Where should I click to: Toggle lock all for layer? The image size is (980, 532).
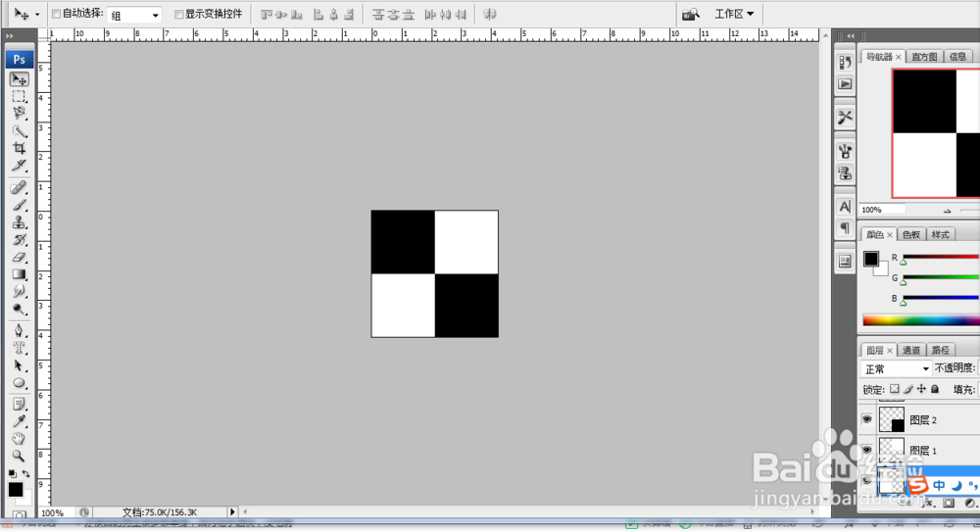935,389
